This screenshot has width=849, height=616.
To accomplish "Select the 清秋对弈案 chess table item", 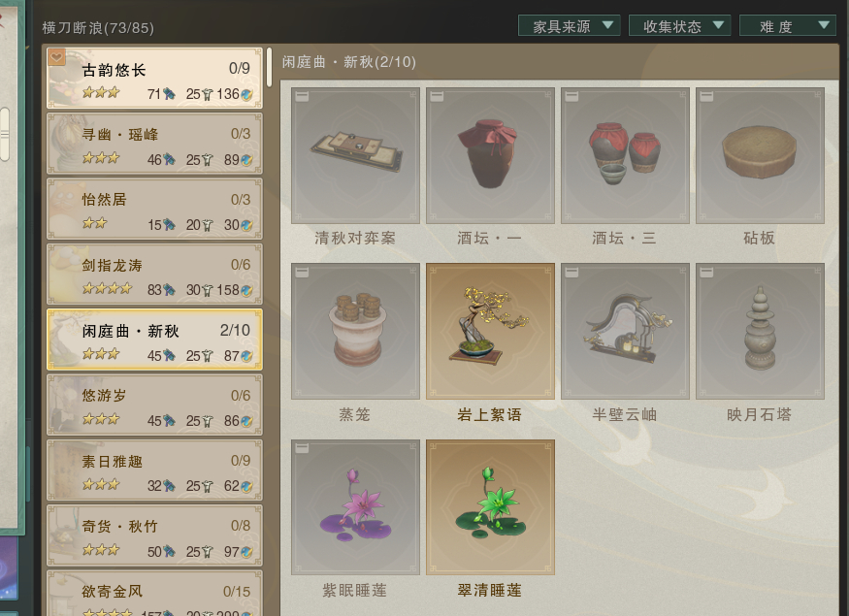I will coord(355,155).
